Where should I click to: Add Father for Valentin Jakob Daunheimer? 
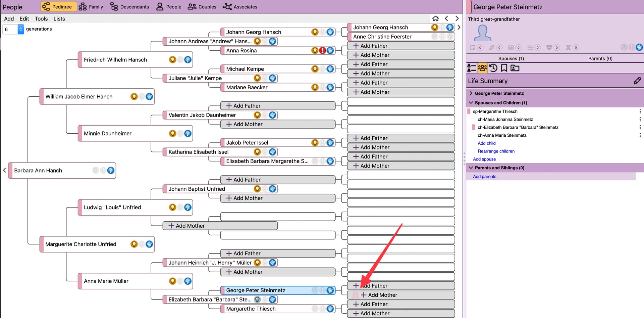click(x=278, y=106)
